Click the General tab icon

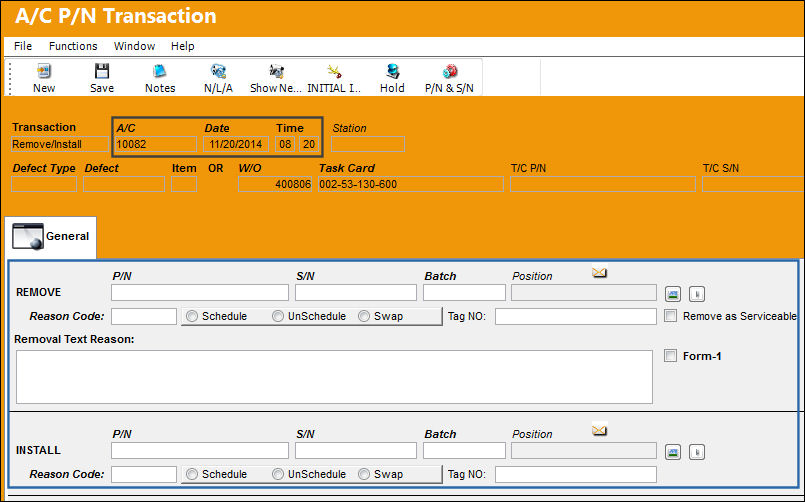28,236
